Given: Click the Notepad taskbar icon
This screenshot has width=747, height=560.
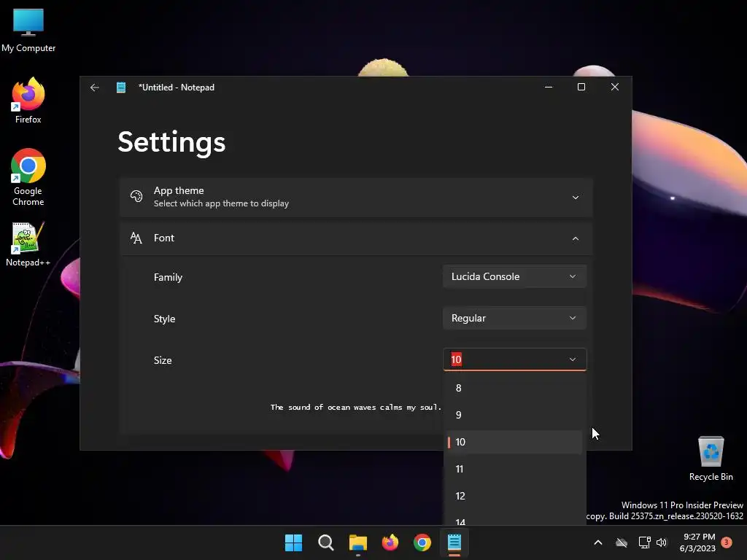Looking at the screenshot, I should pos(454,542).
